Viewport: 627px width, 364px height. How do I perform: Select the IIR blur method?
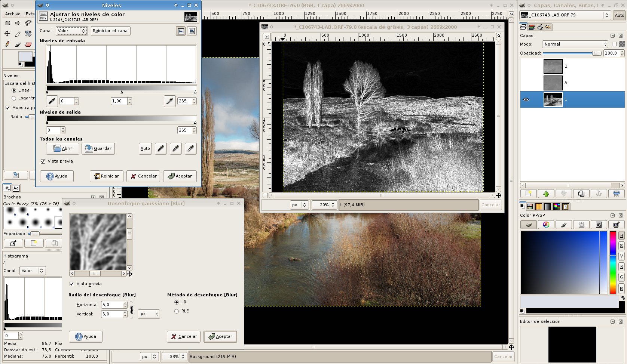177,302
